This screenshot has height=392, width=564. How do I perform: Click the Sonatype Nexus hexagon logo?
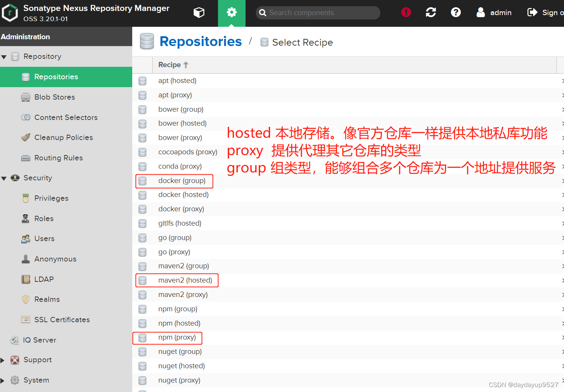coord(10,13)
